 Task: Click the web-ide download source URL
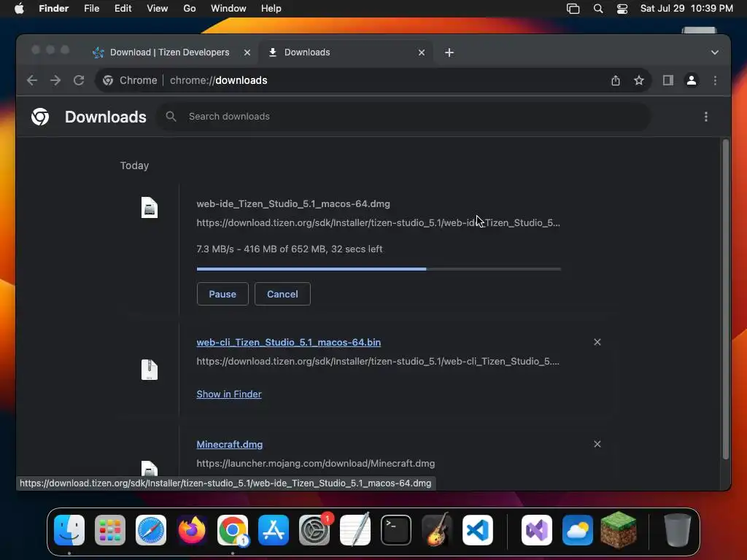378,223
